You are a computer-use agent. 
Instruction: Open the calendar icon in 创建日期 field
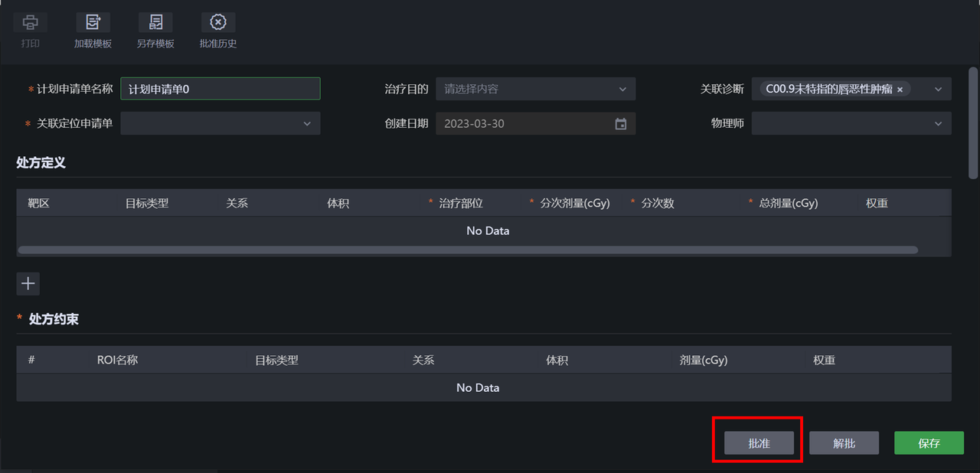pyautogui.click(x=621, y=124)
